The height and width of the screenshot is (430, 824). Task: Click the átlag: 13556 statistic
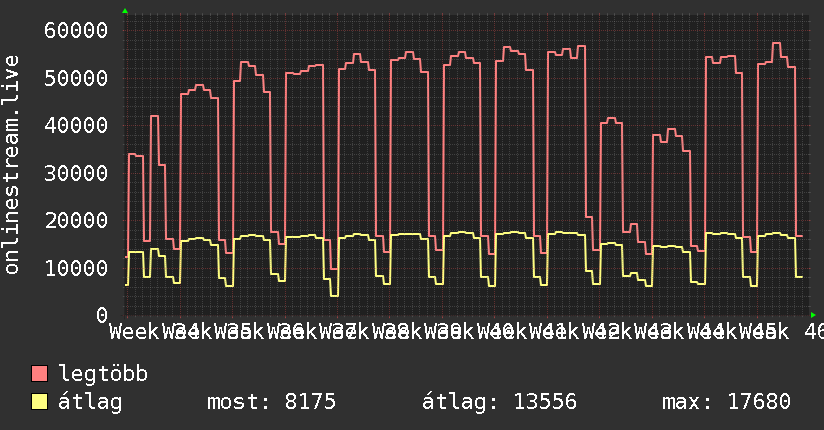click(x=499, y=402)
